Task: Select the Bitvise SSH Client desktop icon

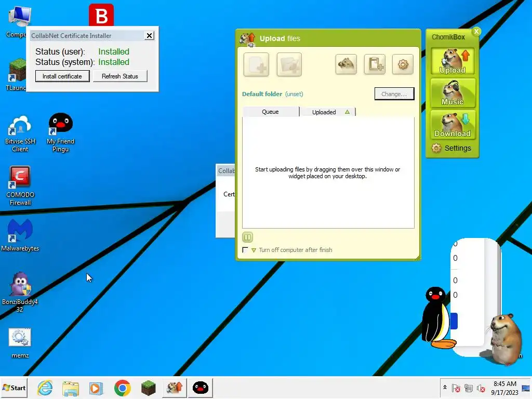Action: point(20,134)
